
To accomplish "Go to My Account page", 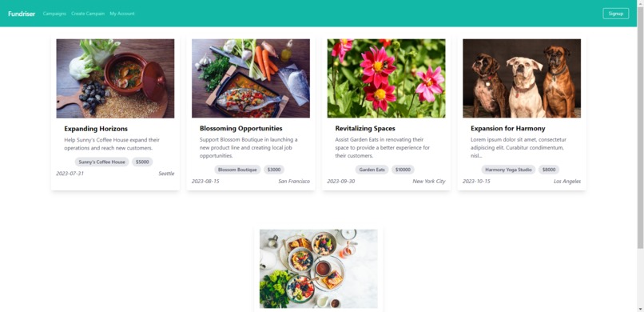I will pyautogui.click(x=122, y=14).
